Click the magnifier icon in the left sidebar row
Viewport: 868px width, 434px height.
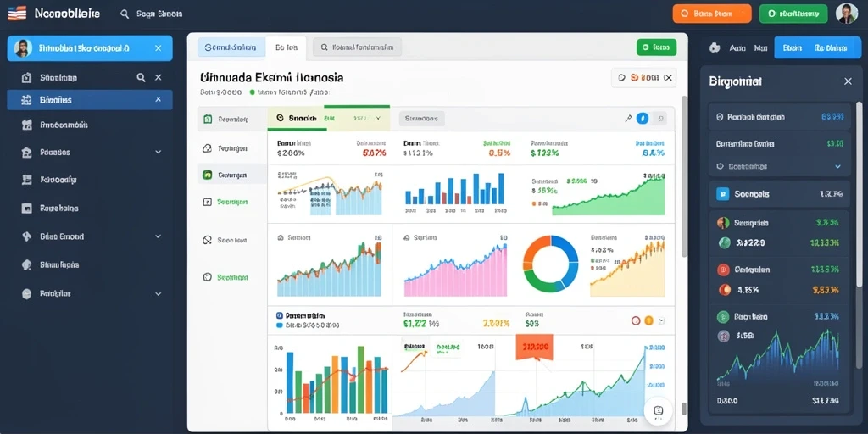pos(142,78)
